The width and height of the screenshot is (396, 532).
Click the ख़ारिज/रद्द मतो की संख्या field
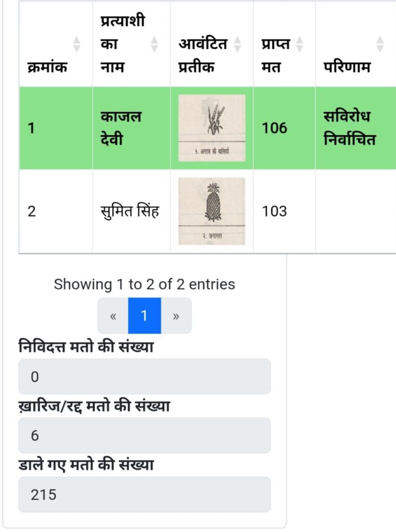144,435
